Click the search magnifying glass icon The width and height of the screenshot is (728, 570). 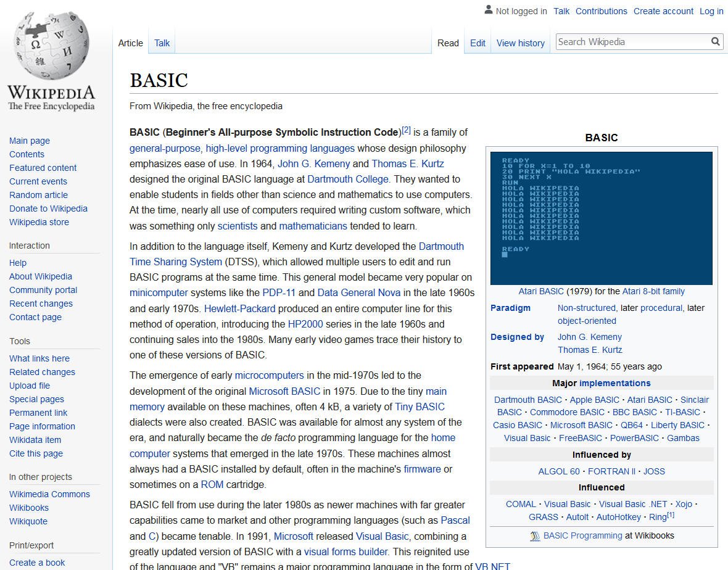716,42
